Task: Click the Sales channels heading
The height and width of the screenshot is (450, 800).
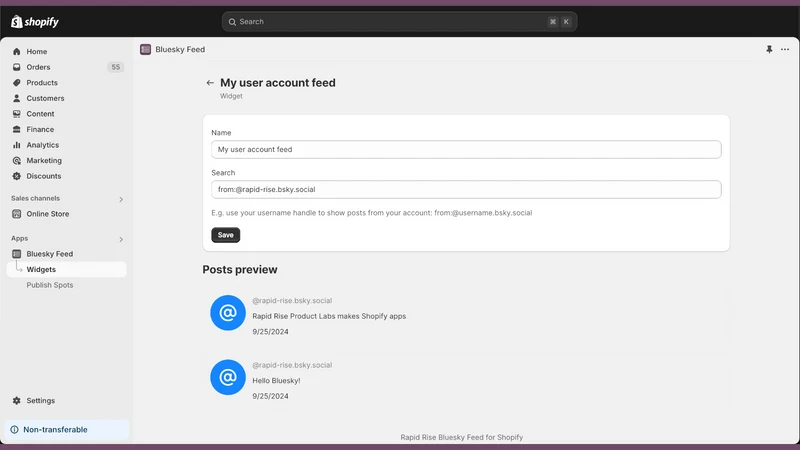Action: coord(35,198)
